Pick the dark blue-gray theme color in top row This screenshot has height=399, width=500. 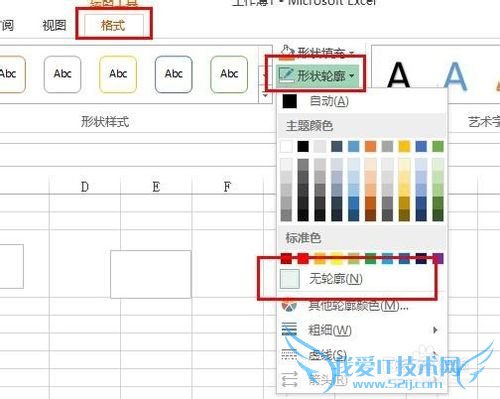pyautogui.click(x=337, y=146)
